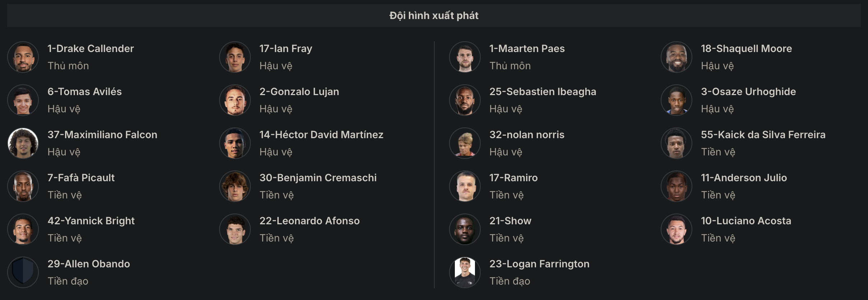This screenshot has height=300, width=868.
Task: Click Logan Farrington's avatar photo
Action: click(465, 272)
